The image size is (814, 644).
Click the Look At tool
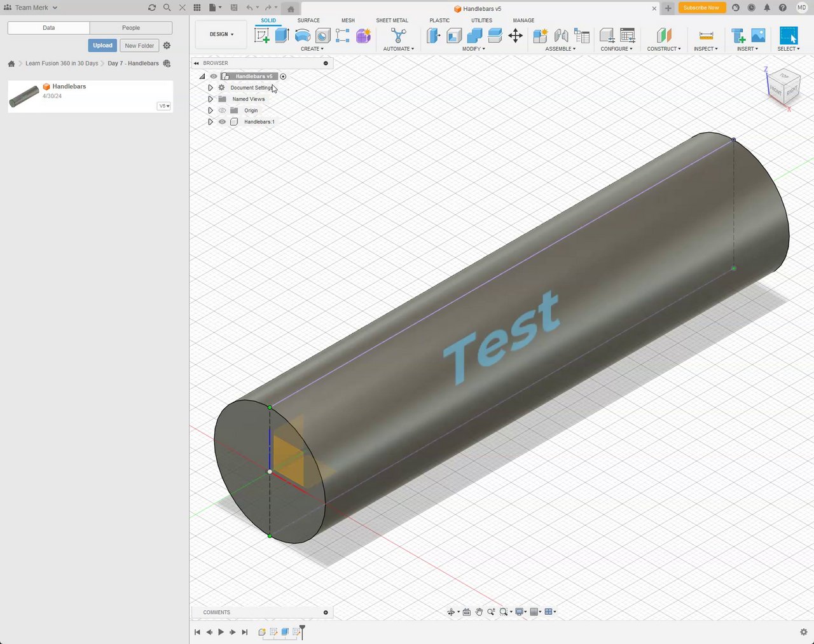coord(466,612)
